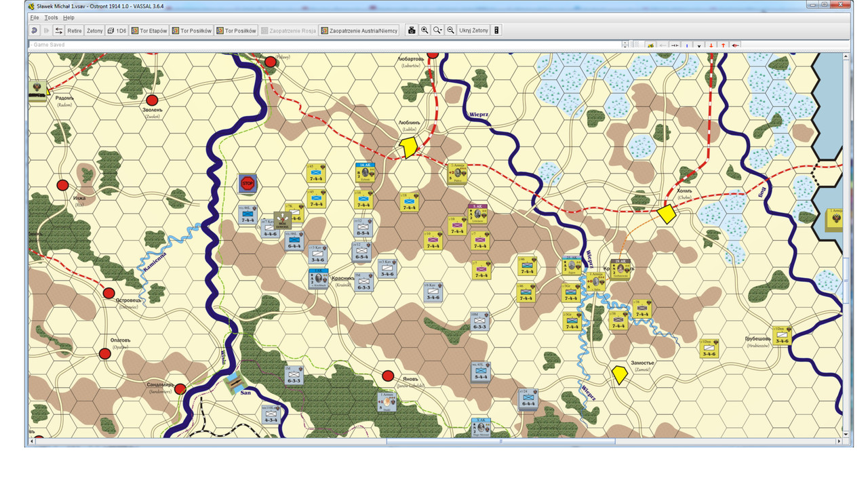This screenshot has width=868, height=480.
Task: Open Tor Posiłków beside Zaopatrzenie Rosja
Action: (x=237, y=31)
